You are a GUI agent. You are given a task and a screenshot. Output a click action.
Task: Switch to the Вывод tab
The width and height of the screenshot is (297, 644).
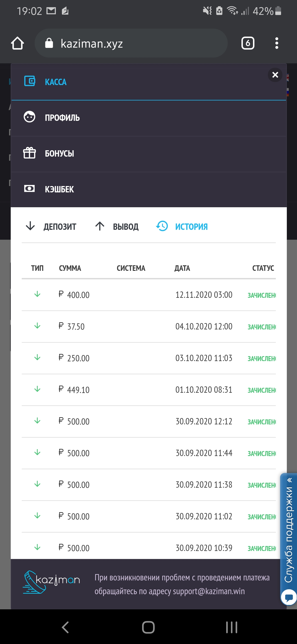tap(117, 227)
